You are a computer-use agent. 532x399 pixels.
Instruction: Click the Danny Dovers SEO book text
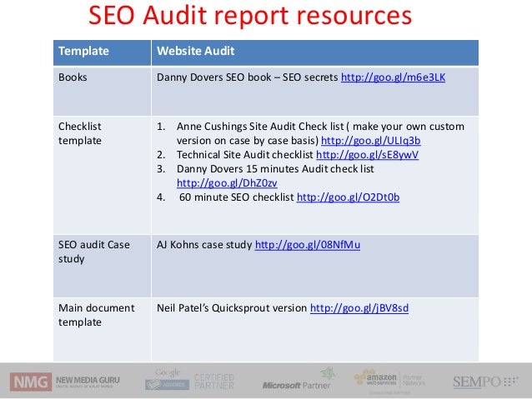click(x=217, y=77)
